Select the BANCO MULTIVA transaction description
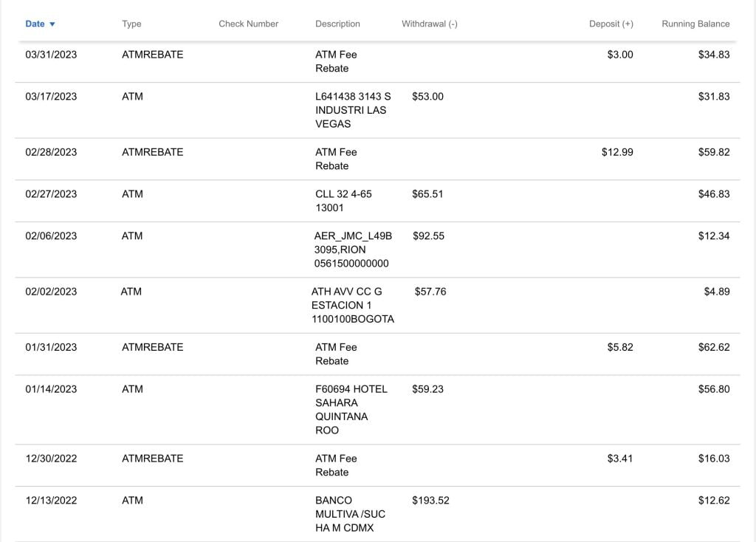 tap(350, 514)
